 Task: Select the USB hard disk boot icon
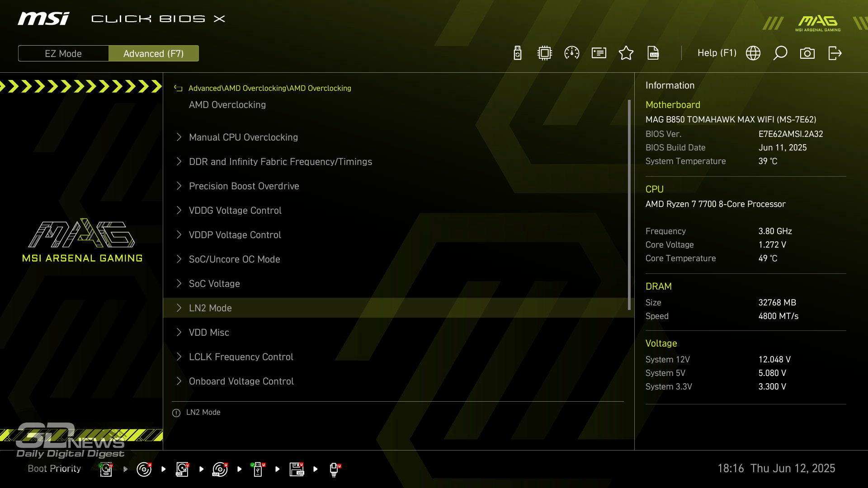182,469
